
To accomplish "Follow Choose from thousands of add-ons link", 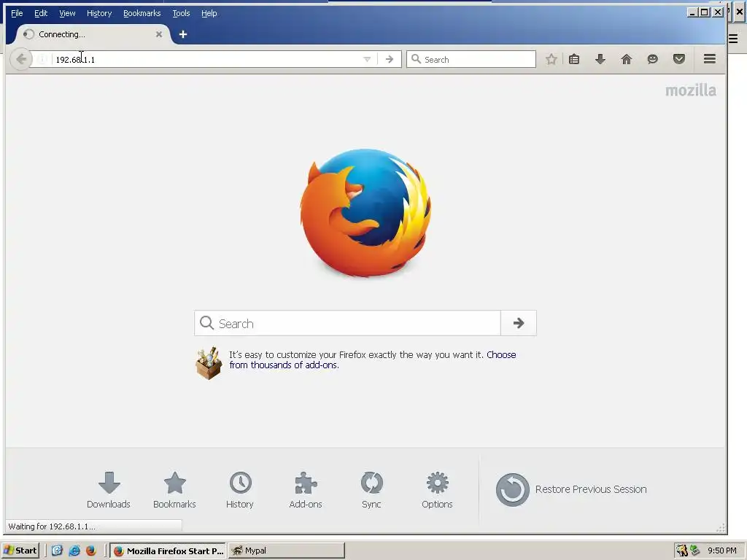I will click(373, 359).
